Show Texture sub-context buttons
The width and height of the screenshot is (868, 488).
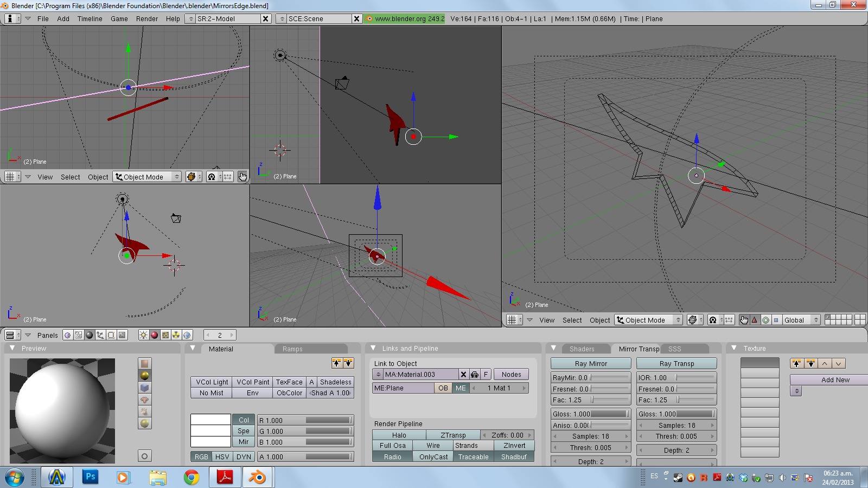point(165,335)
